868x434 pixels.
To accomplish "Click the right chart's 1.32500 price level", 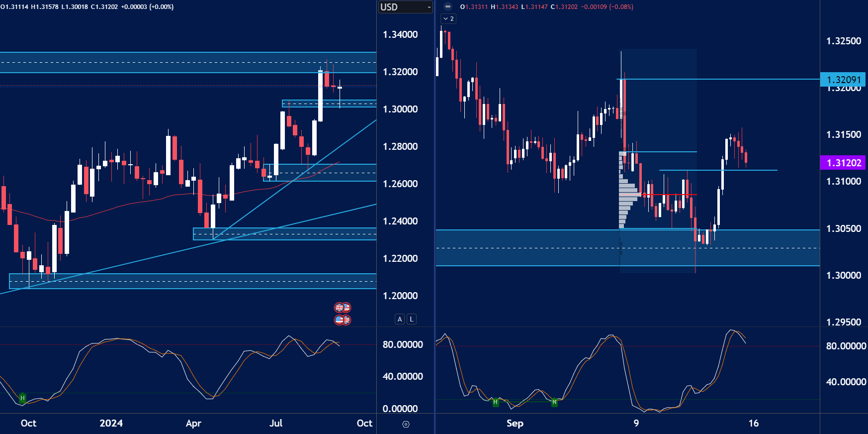I will 844,41.
